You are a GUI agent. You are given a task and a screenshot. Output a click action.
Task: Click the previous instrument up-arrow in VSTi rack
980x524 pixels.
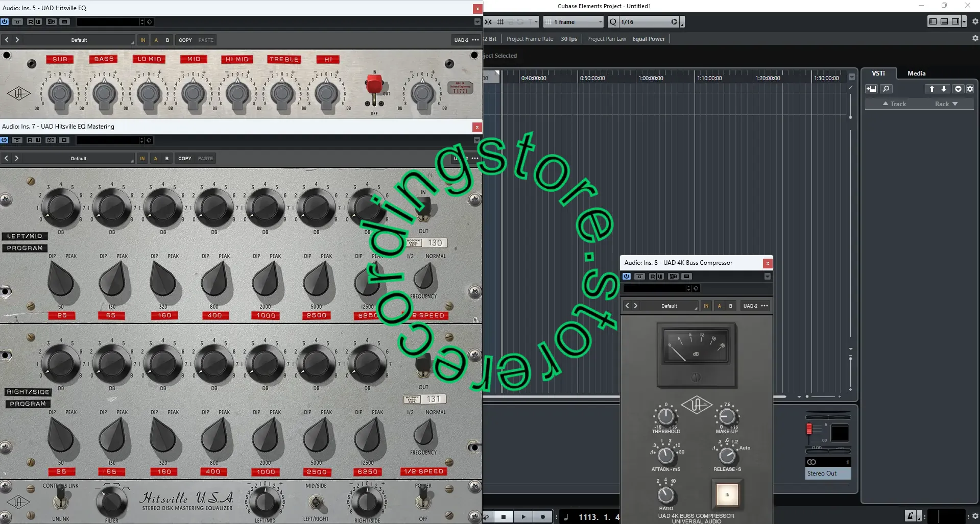931,89
